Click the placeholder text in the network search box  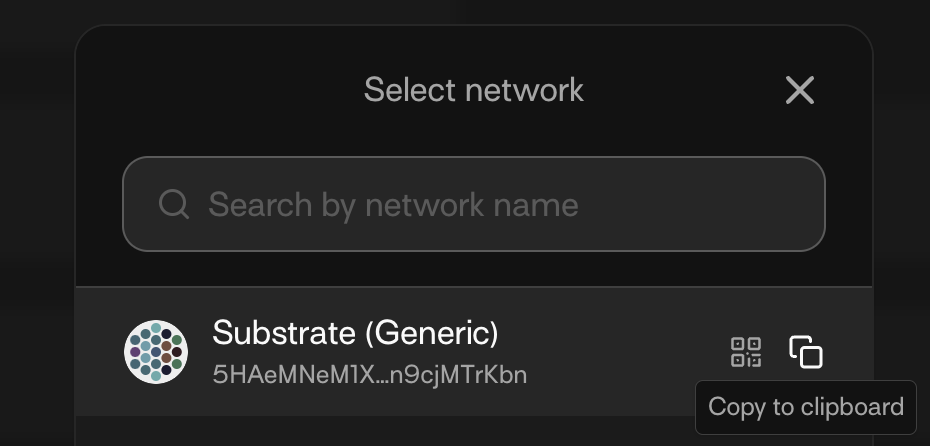coord(393,205)
